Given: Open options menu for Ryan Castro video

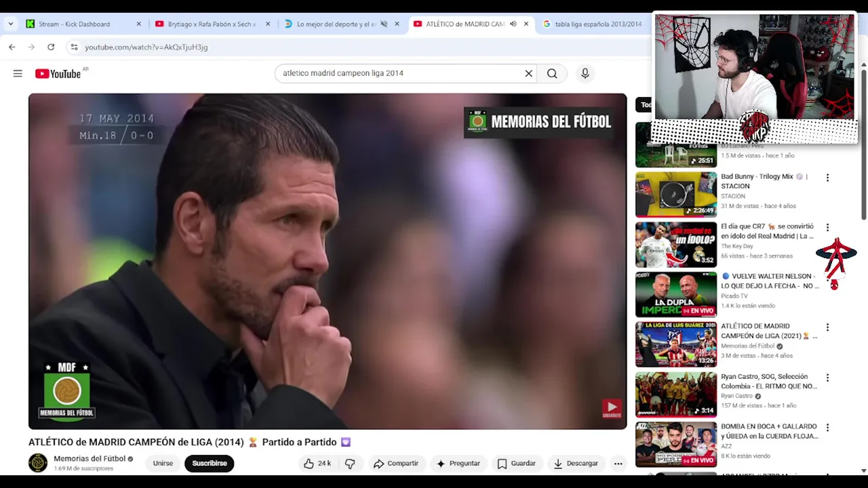Looking at the screenshot, I should [827, 378].
